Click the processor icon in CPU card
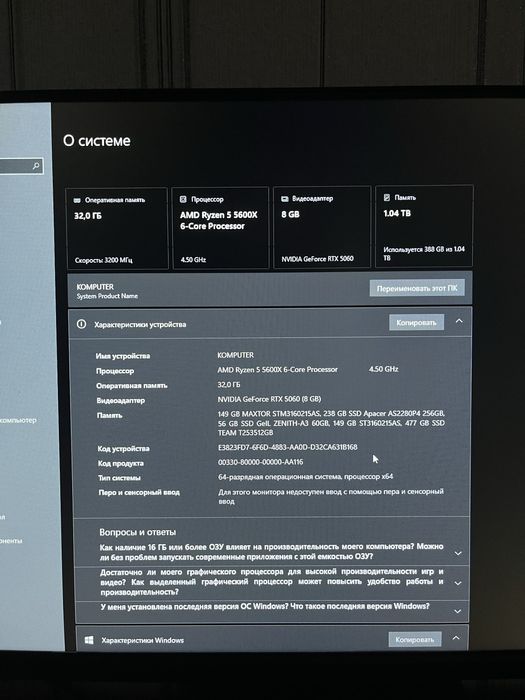Viewport: 525px width, 700px height. click(183, 199)
